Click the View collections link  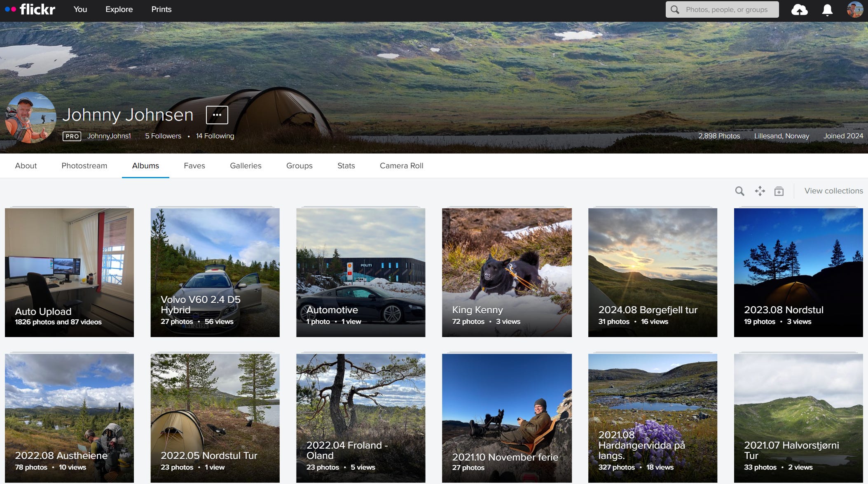click(833, 191)
